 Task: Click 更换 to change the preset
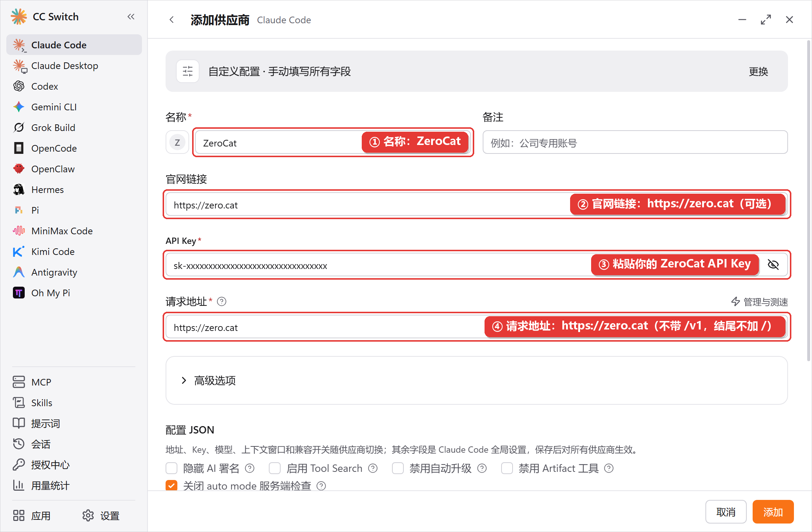click(x=758, y=72)
